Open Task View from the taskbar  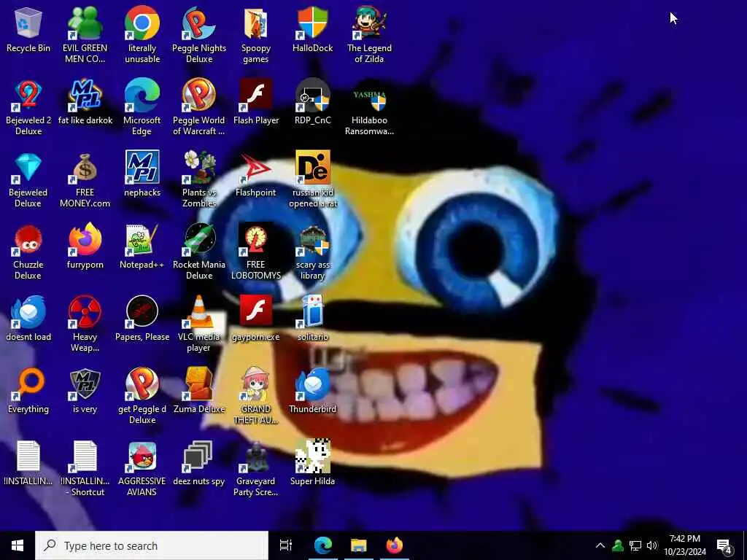285,545
